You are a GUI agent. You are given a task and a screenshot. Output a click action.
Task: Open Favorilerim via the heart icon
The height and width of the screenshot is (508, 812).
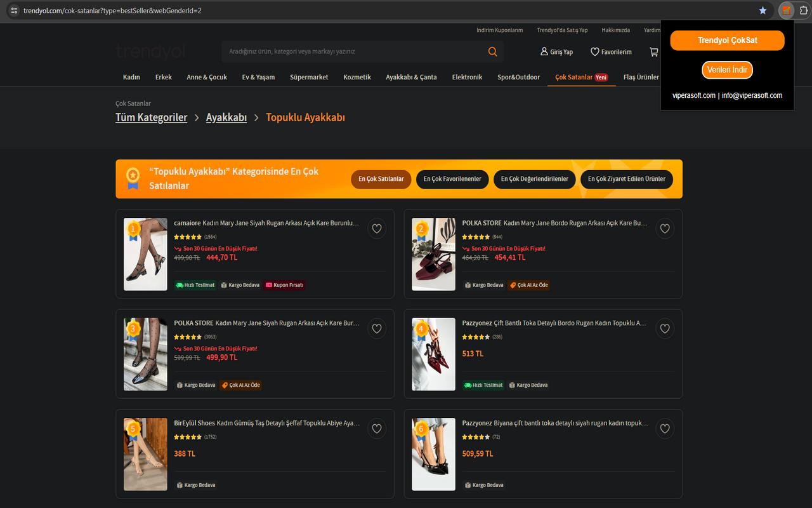click(x=594, y=51)
